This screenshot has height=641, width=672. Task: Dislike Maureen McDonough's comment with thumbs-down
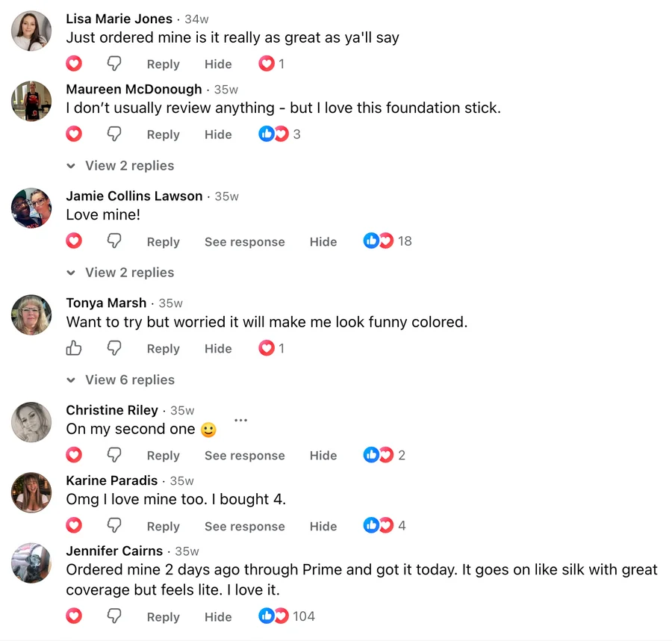pyautogui.click(x=114, y=134)
